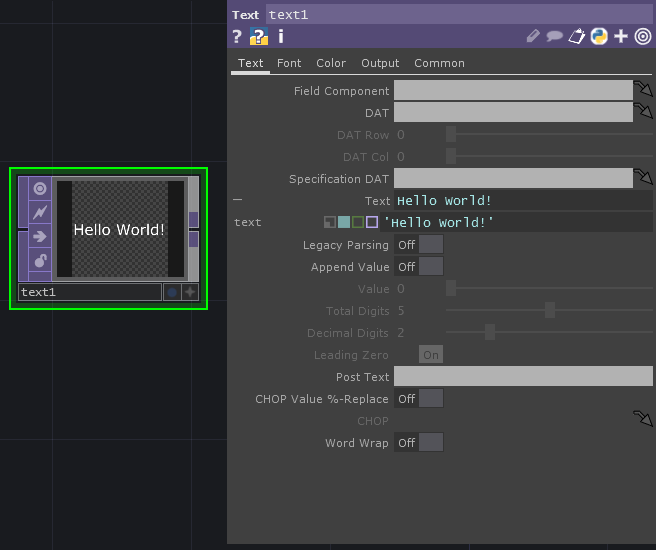Click the expression field 'Hello World!'

(516, 222)
